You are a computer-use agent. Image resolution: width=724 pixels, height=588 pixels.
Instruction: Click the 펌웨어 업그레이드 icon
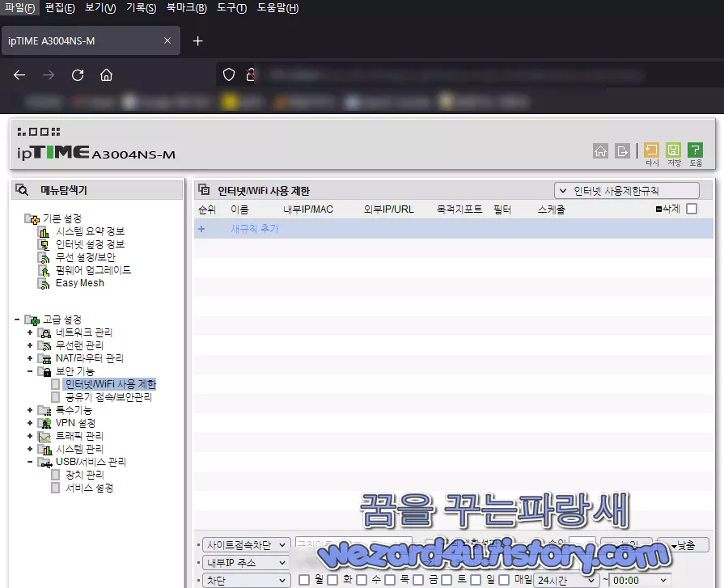[44, 270]
